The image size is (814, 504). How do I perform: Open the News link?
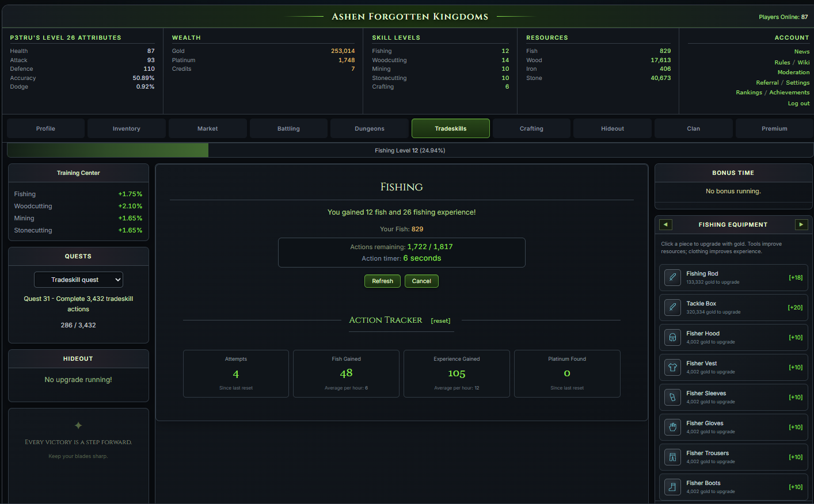(x=802, y=52)
